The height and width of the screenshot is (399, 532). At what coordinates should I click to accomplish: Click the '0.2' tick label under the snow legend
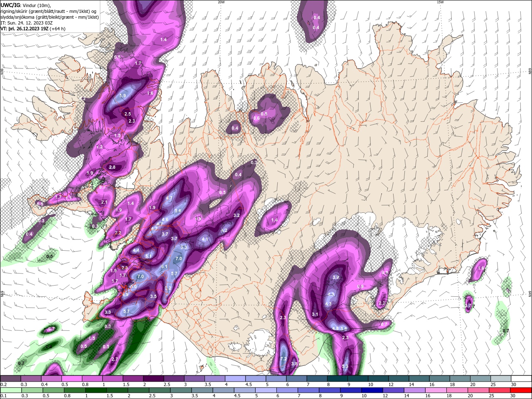[4, 384]
